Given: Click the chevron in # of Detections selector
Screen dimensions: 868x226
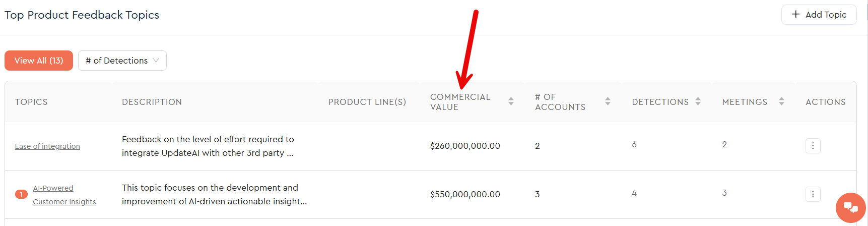Looking at the screenshot, I should coord(156,61).
